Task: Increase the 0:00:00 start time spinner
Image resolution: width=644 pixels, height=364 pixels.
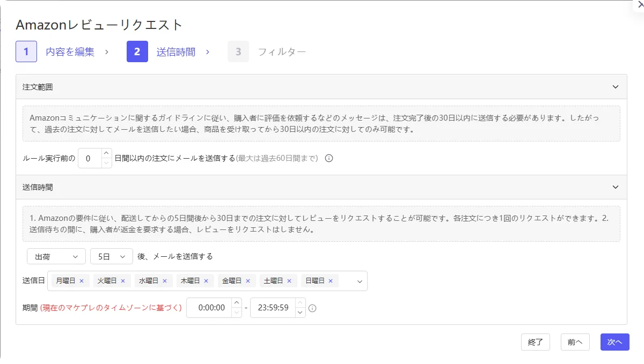Action: pyautogui.click(x=236, y=303)
